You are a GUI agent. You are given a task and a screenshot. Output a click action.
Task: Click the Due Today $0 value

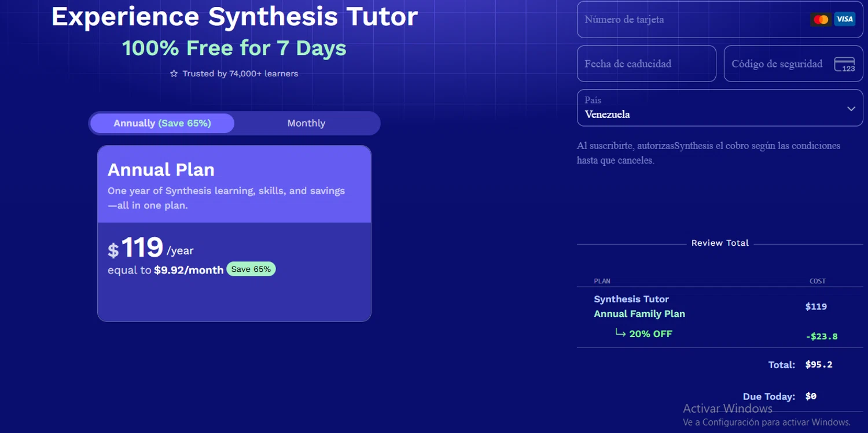coord(811,397)
